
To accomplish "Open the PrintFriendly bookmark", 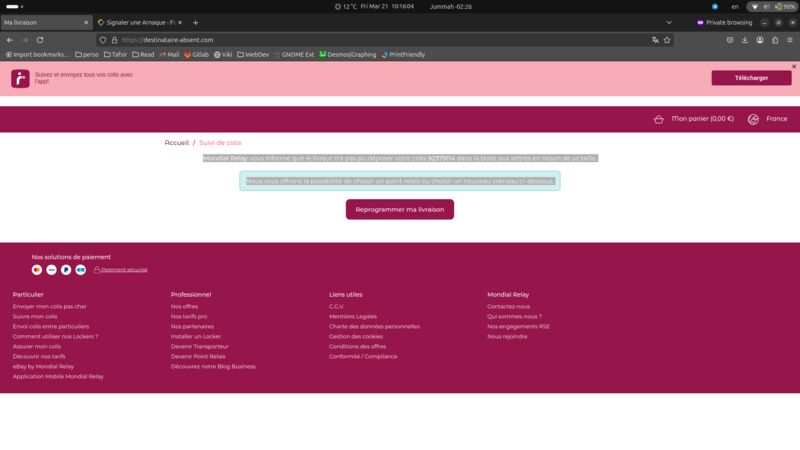I will click(x=403, y=55).
